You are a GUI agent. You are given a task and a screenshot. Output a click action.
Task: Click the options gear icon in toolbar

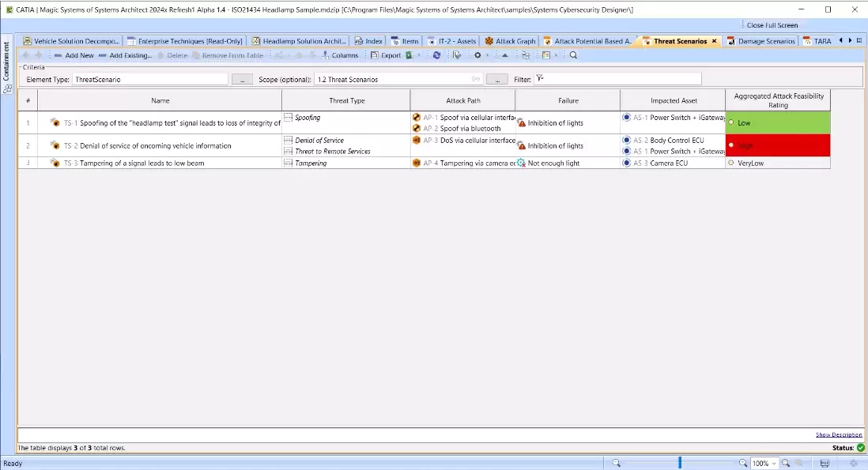click(x=477, y=55)
